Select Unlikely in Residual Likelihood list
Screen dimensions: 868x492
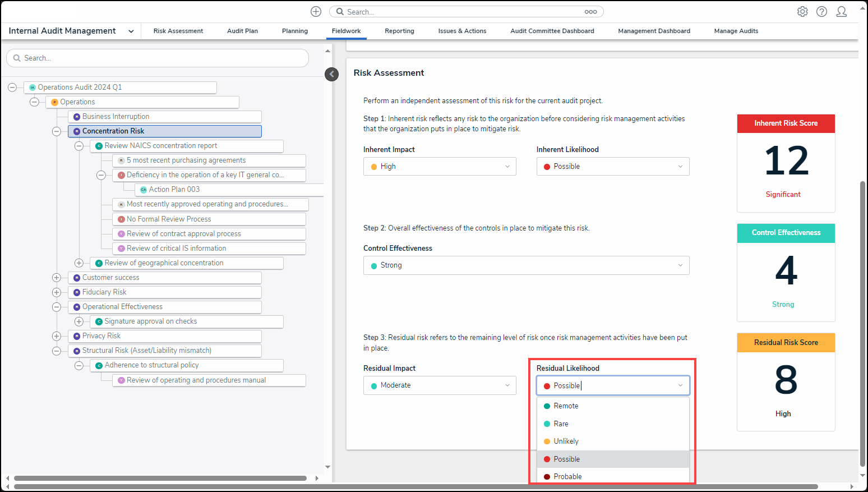(x=566, y=442)
